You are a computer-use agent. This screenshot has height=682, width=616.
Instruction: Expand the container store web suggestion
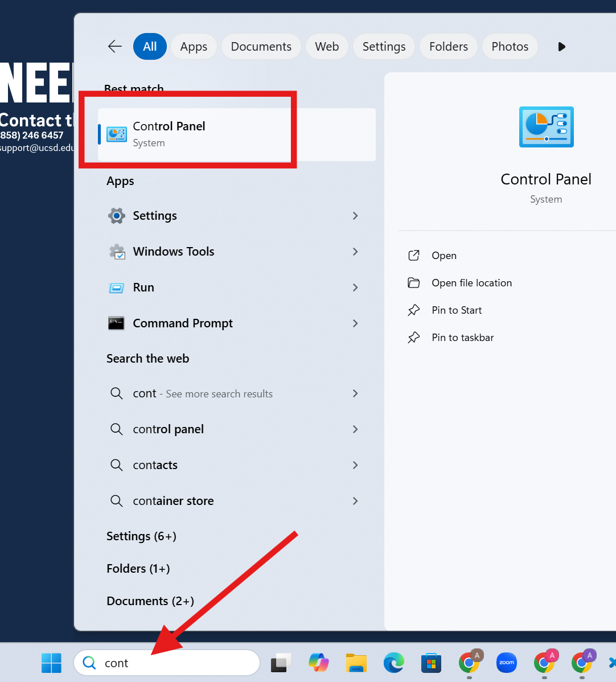point(355,501)
